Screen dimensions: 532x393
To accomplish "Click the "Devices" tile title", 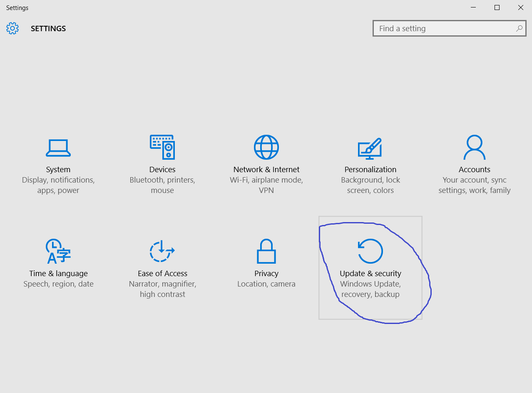I will (162, 169).
